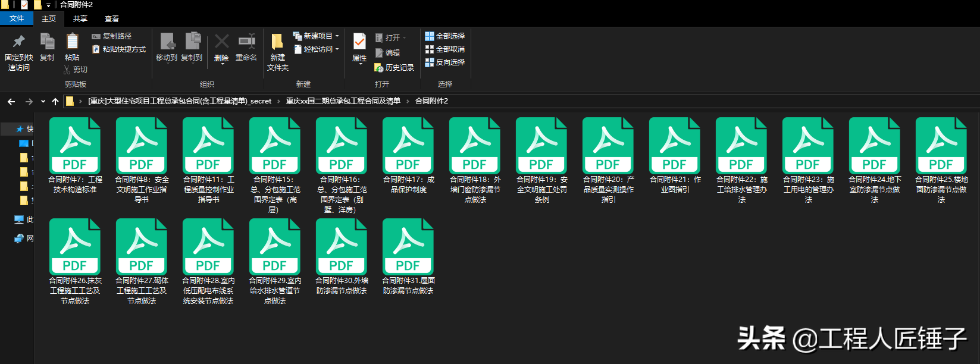This screenshot has height=364, width=980.
Task: Switch to the 共享 ribbon tab
Action: (x=80, y=19)
